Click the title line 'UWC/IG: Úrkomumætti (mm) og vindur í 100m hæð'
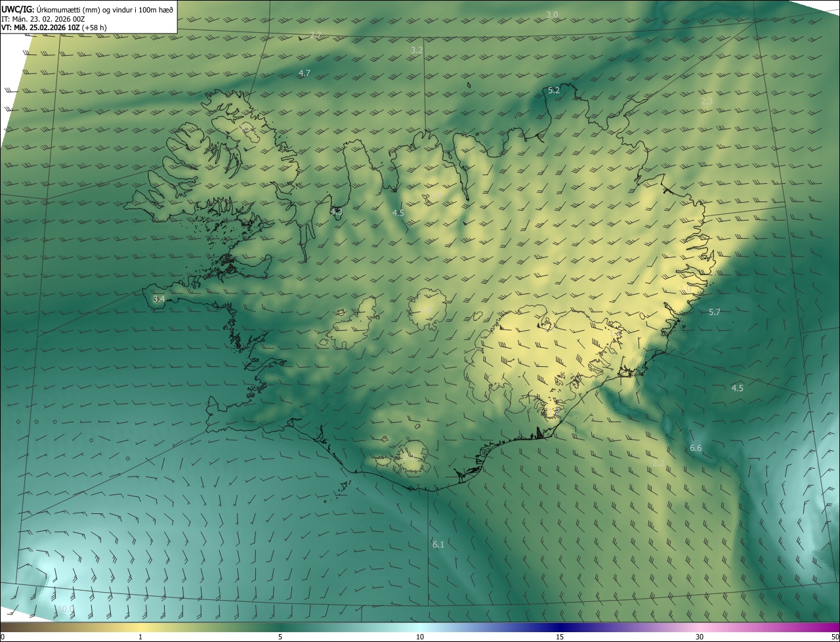The image size is (840, 642). pyautogui.click(x=87, y=9)
